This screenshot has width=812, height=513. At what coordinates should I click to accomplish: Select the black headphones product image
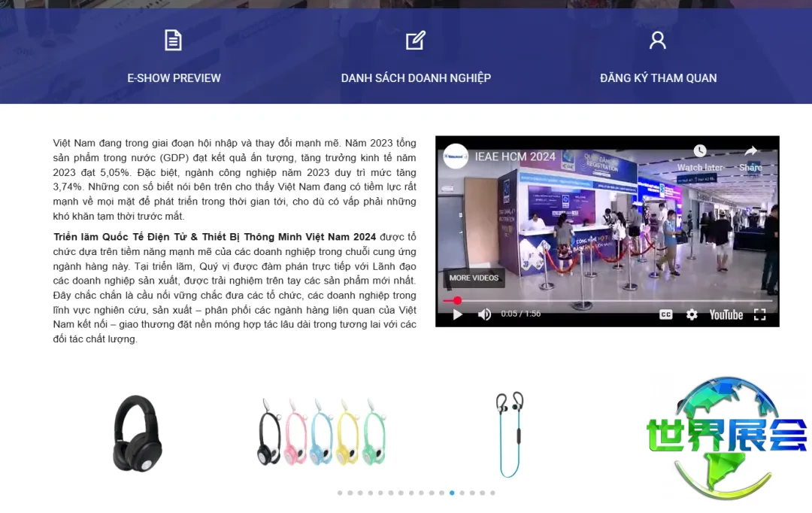coord(137,434)
